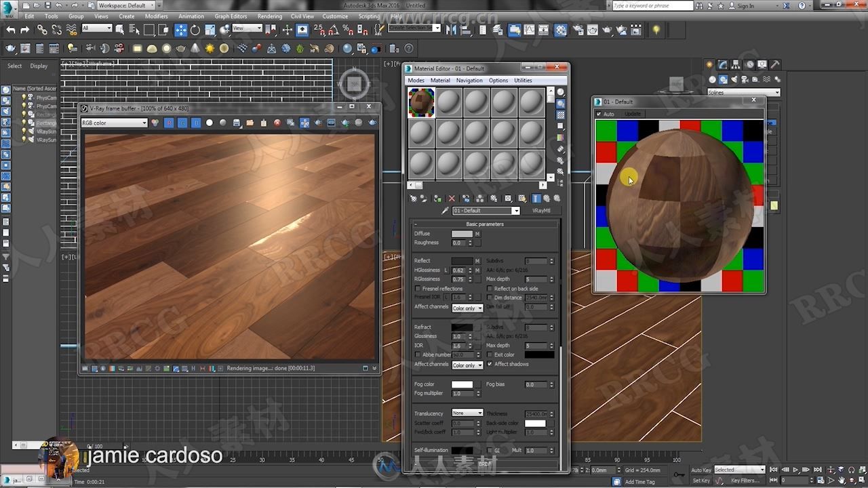Click Diffuse map M button
The image size is (868, 488).
coord(477,234)
